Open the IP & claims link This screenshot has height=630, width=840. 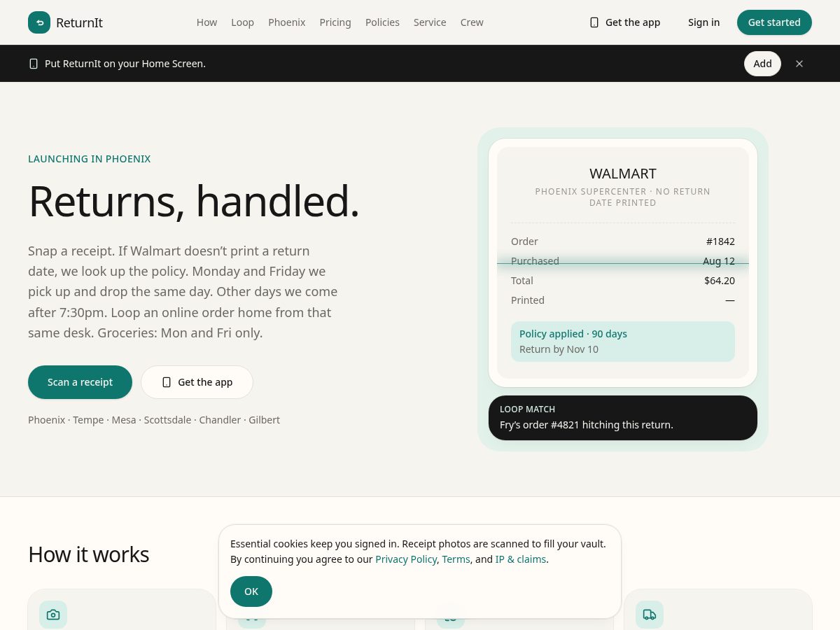pyautogui.click(x=521, y=559)
